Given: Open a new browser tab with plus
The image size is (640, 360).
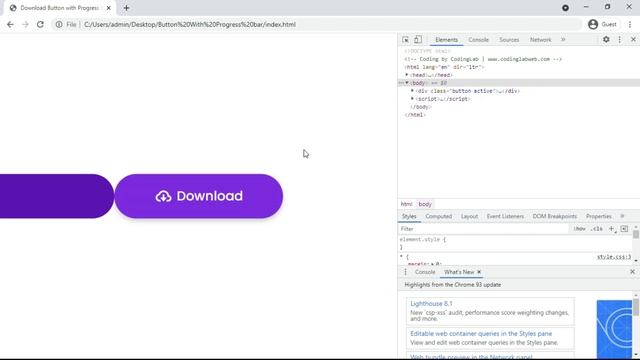Looking at the screenshot, I should 126,8.
